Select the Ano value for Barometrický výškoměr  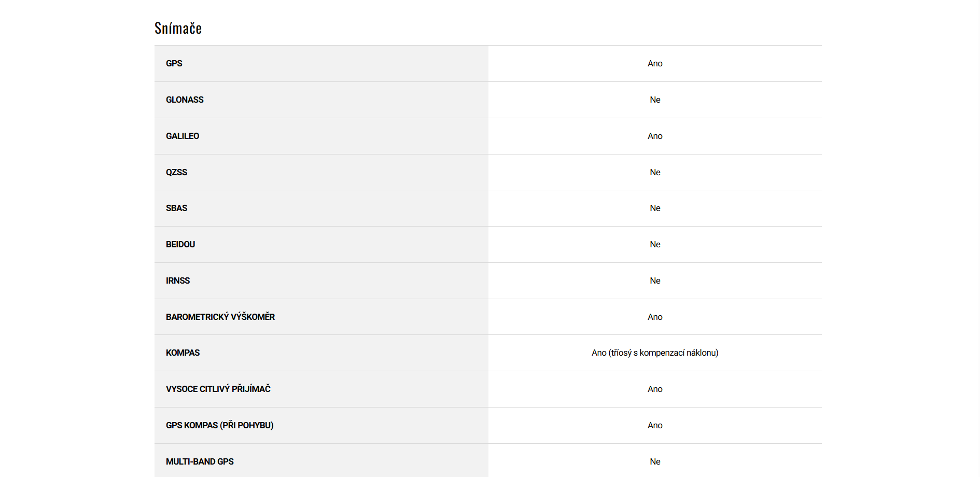(x=655, y=317)
